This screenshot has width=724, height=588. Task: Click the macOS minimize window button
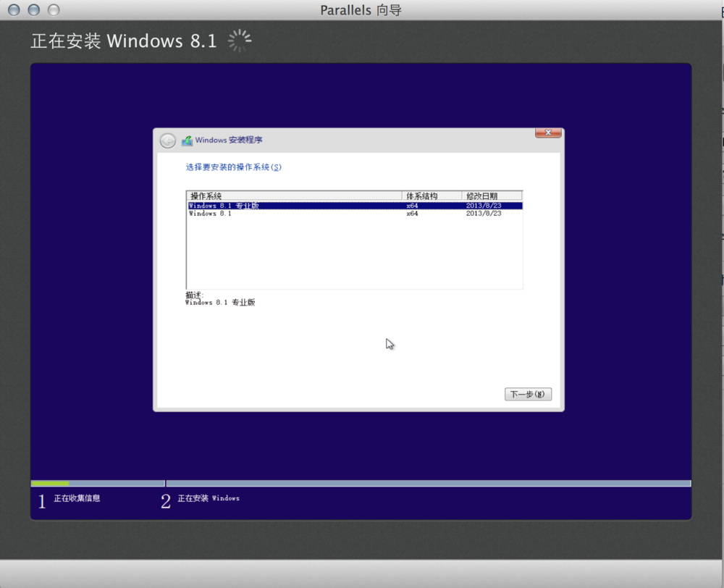pyautogui.click(x=34, y=9)
